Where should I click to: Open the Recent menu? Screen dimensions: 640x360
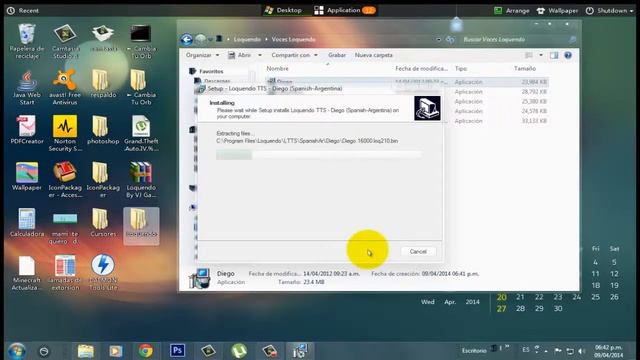(23, 11)
